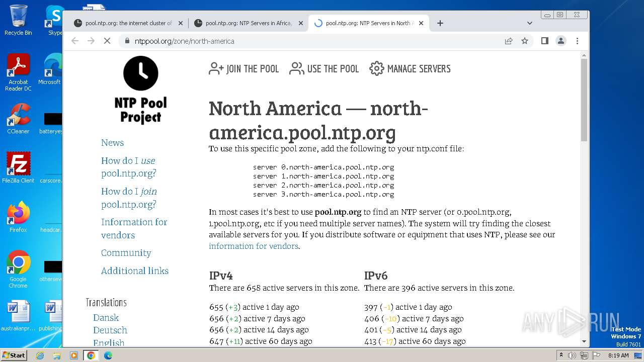
Task: Click the share page icon in address bar
Action: 509,41
